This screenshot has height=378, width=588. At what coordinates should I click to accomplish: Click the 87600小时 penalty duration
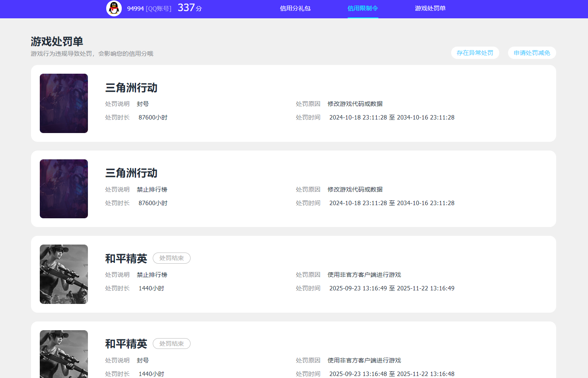click(153, 117)
